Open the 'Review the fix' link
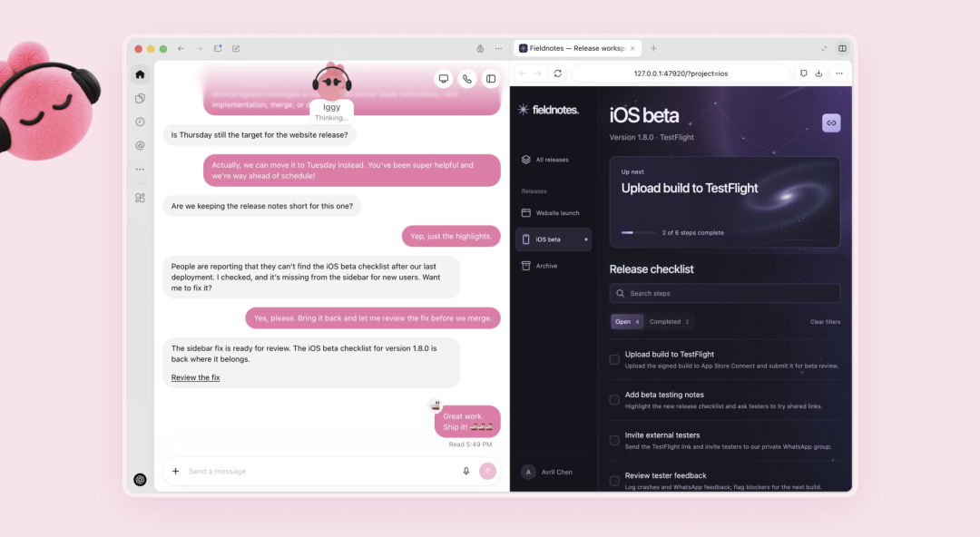The width and height of the screenshot is (980, 537). coord(196,377)
